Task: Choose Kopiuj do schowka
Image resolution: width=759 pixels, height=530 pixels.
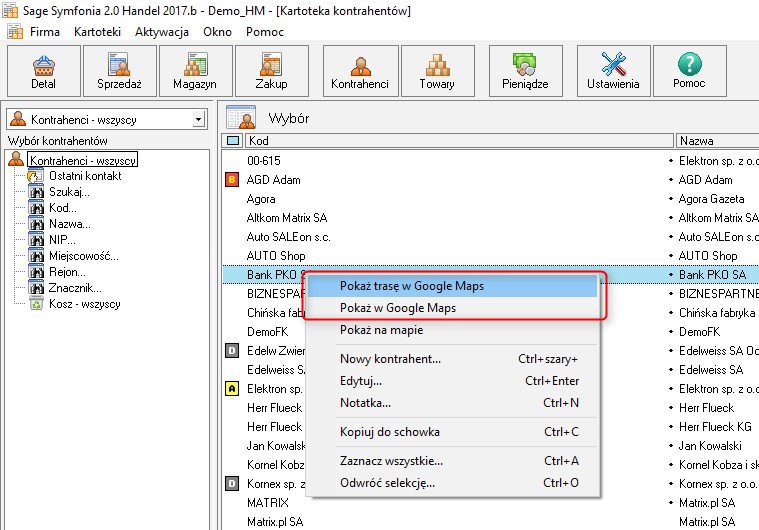Action: point(453,432)
